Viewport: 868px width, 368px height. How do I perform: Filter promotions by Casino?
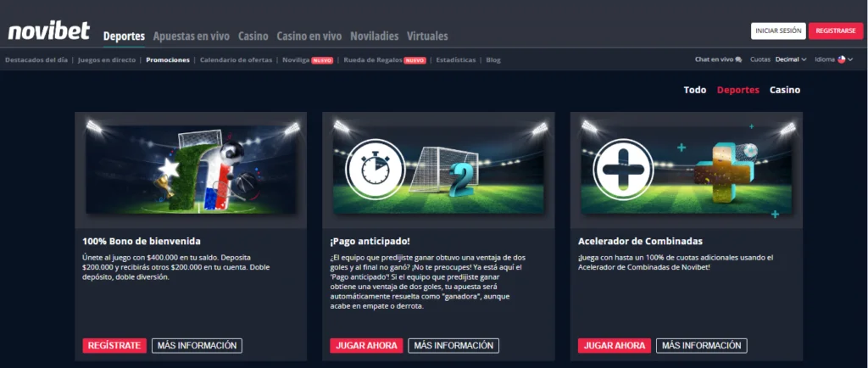[x=785, y=90]
